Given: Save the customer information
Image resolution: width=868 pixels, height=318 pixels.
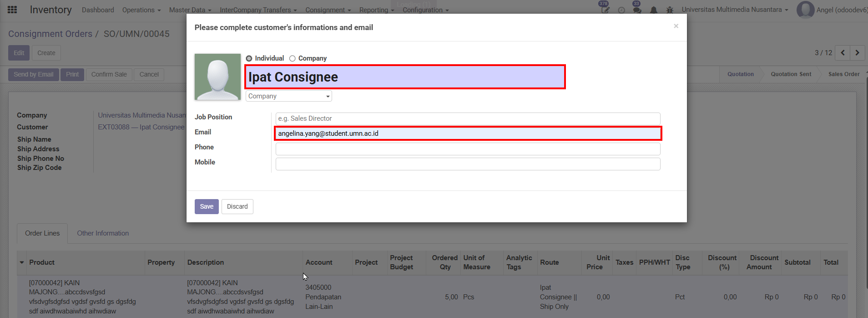Looking at the screenshot, I should point(207,206).
